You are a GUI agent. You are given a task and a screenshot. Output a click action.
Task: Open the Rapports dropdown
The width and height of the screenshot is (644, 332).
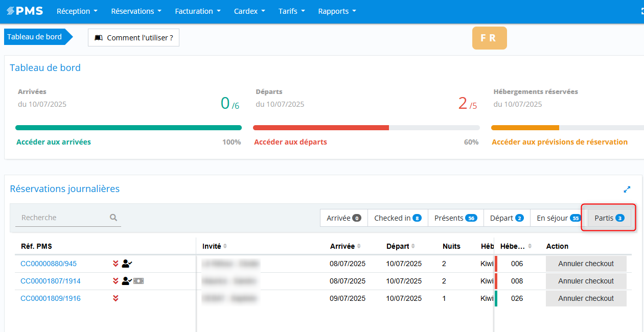pyautogui.click(x=337, y=11)
